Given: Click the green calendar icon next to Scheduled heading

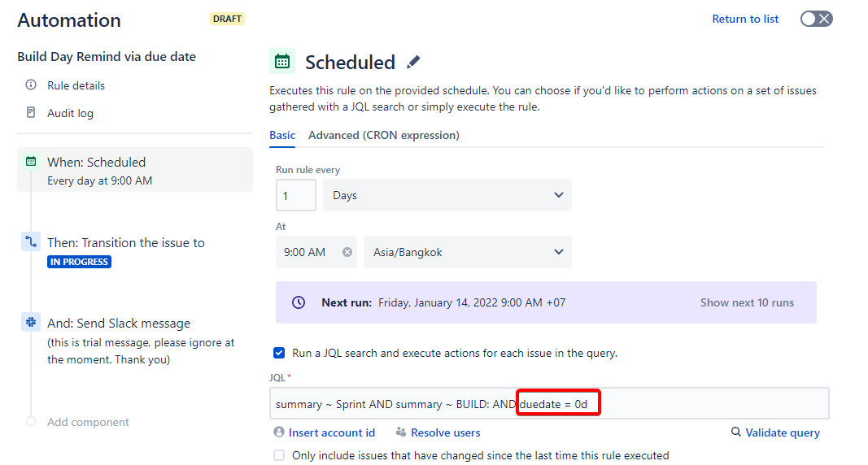Looking at the screenshot, I should pos(282,61).
